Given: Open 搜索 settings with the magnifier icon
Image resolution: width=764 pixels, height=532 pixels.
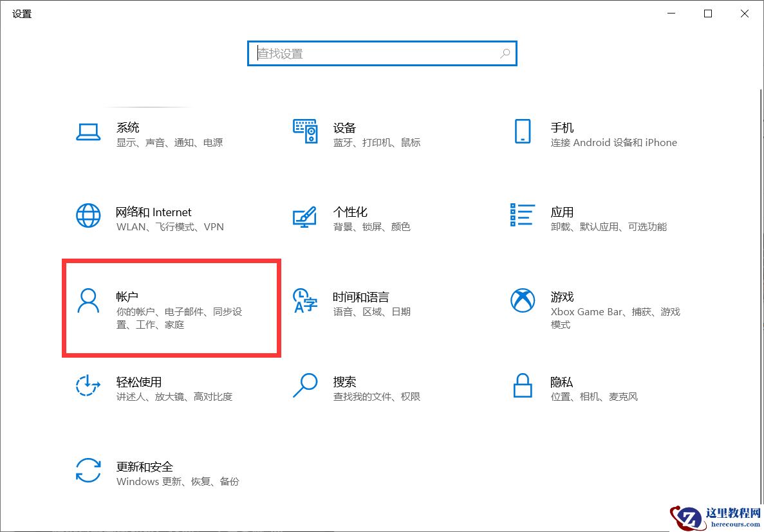Looking at the screenshot, I should point(305,385).
